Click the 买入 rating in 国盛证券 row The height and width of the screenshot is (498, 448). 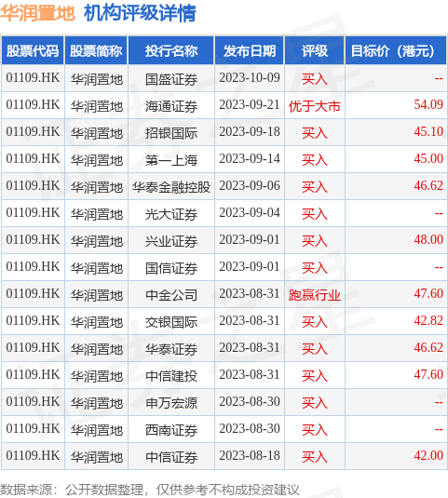coord(315,79)
